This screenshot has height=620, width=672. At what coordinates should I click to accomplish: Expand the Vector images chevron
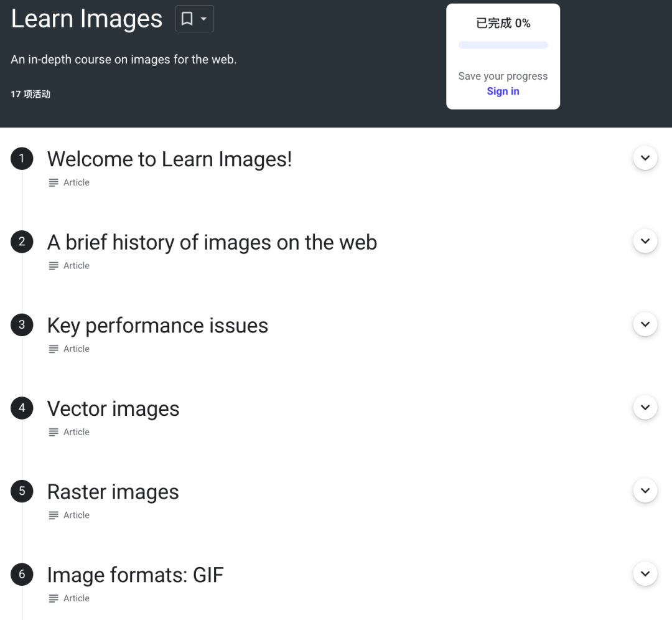(645, 407)
